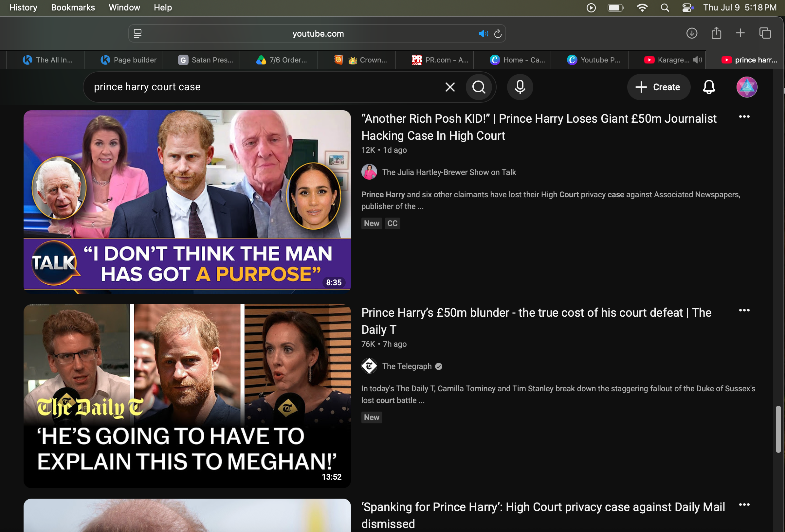Open more options for The Daily T video

pyautogui.click(x=744, y=310)
